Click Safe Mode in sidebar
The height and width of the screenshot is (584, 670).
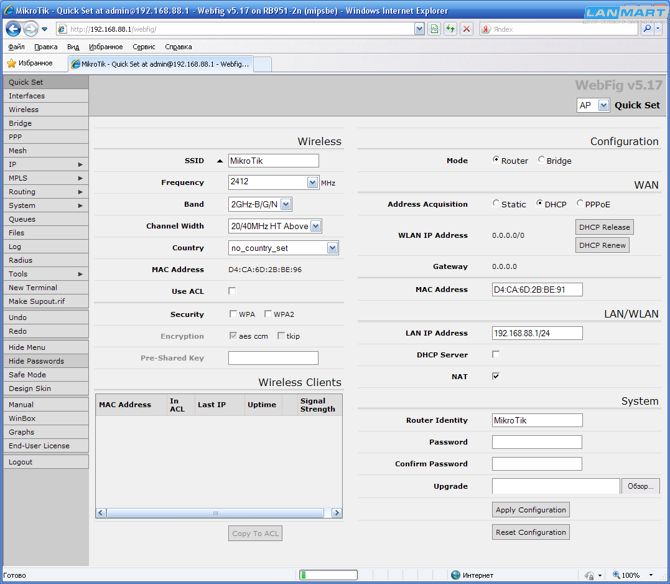coord(46,375)
